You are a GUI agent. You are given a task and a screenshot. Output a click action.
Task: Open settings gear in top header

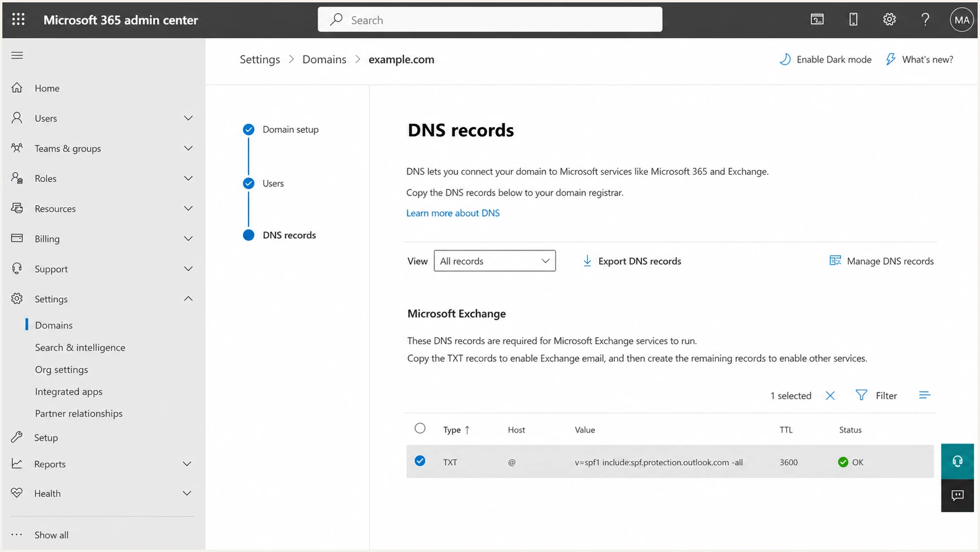pos(889,19)
